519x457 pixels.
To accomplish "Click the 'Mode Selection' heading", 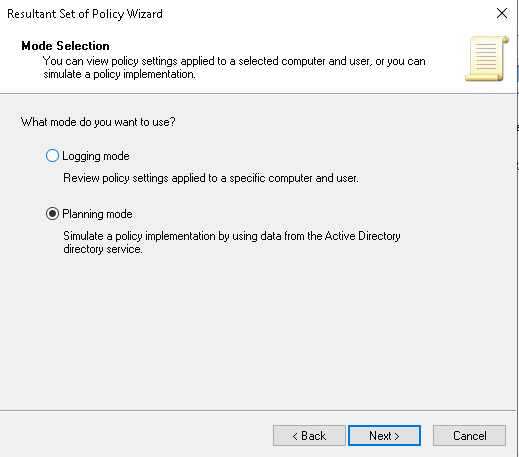I will pos(65,46).
